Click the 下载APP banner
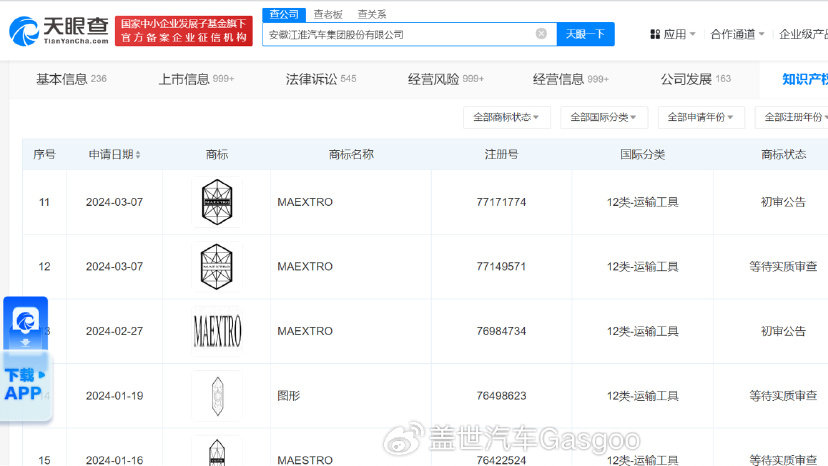Image resolution: width=828 pixels, height=466 pixels. [25, 385]
